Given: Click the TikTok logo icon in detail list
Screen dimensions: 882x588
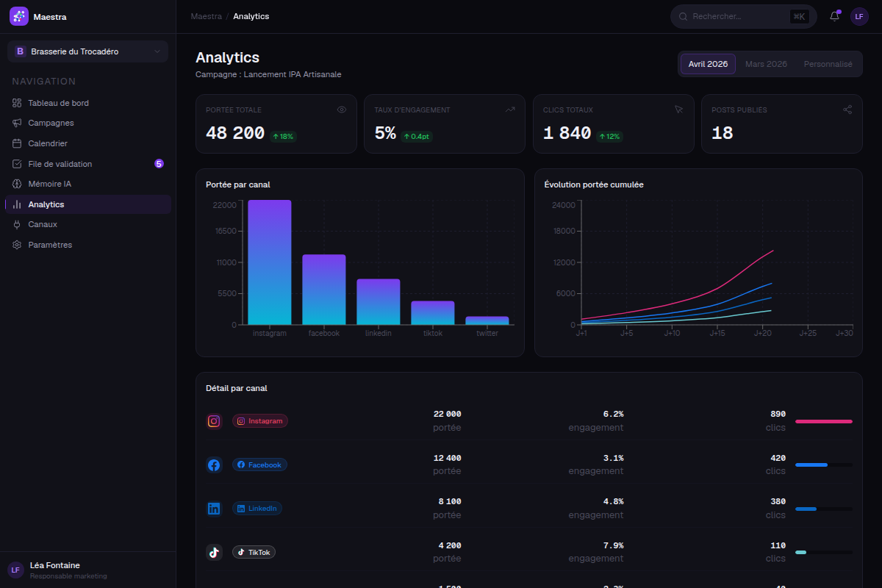Looking at the screenshot, I should (x=214, y=552).
